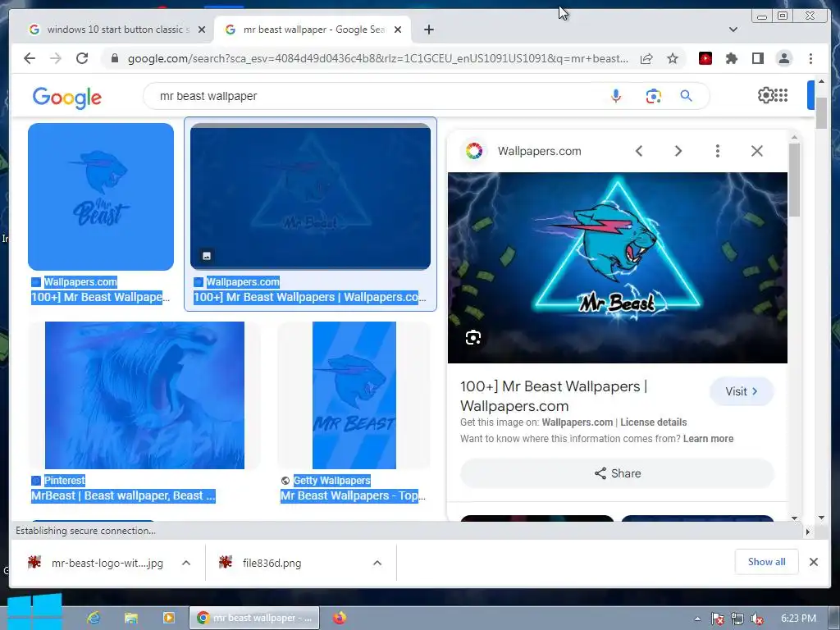The height and width of the screenshot is (630, 840).
Task: Open Firefox from the taskbar
Action: tap(339, 618)
